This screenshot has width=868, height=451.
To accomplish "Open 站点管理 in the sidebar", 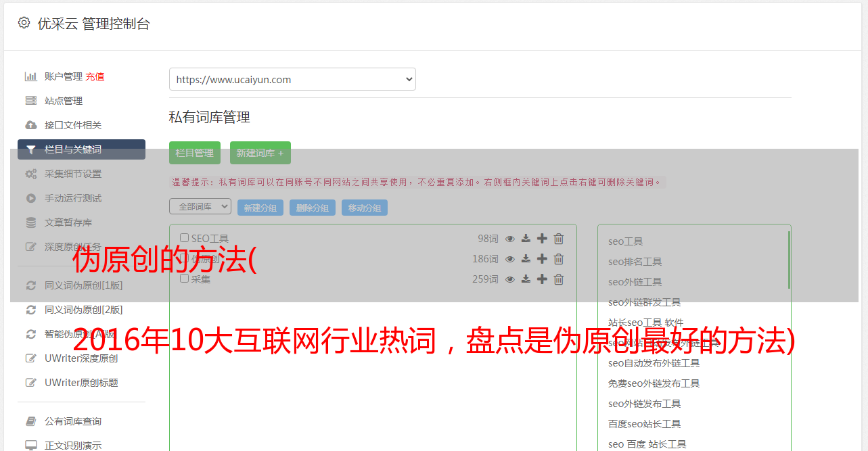I will [x=64, y=101].
